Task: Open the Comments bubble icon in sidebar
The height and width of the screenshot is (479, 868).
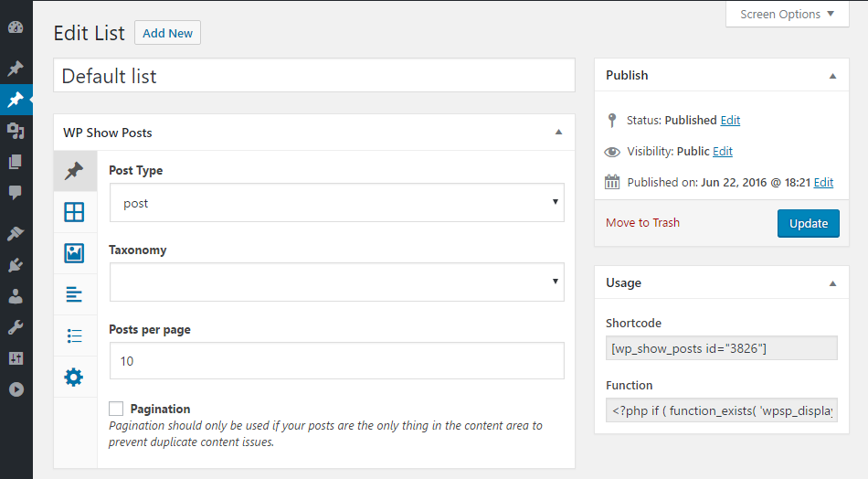Action: coord(16,193)
